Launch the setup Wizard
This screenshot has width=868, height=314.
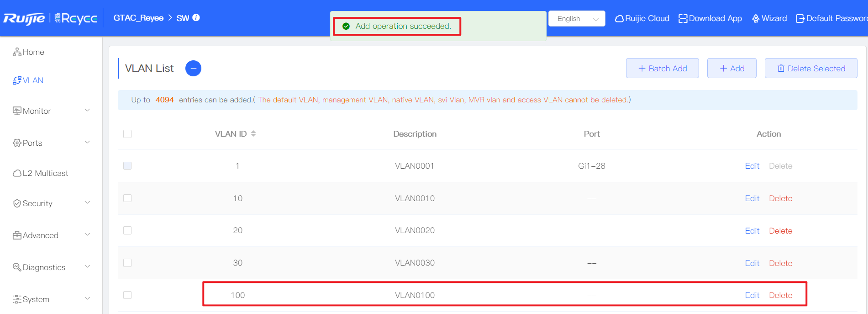click(769, 18)
